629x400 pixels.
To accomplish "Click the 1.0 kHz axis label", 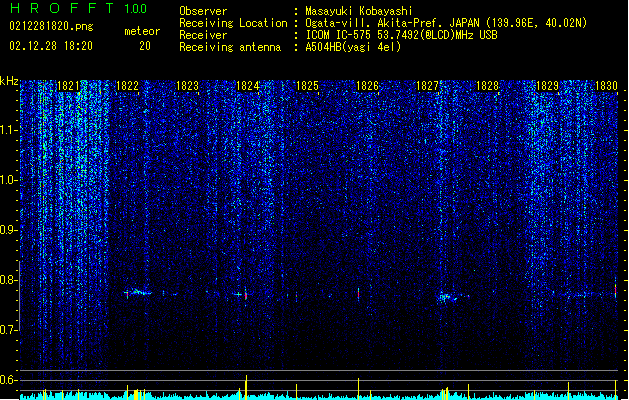I will [x=9, y=180].
